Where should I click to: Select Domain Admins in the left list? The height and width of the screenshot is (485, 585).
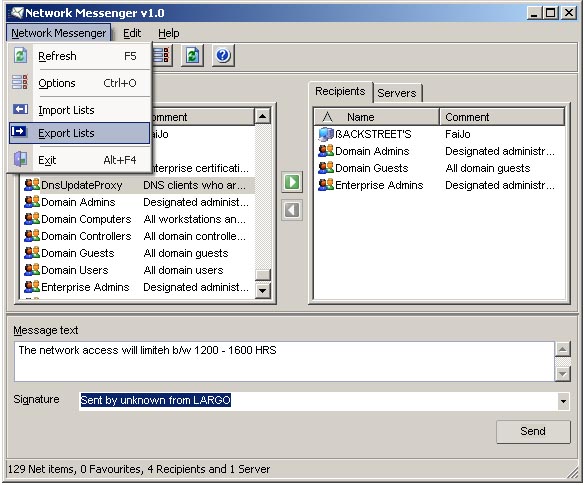78,202
